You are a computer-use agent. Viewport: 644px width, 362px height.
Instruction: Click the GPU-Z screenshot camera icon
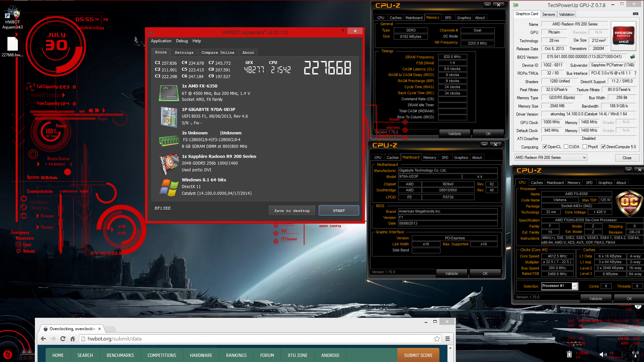point(635,14)
